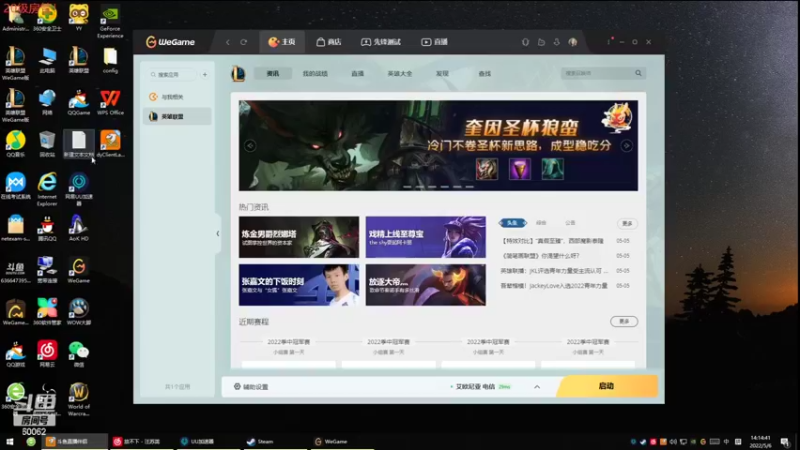Open the folder icon in WeGame header
This screenshot has width=800, height=450.
tap(541, 42)
